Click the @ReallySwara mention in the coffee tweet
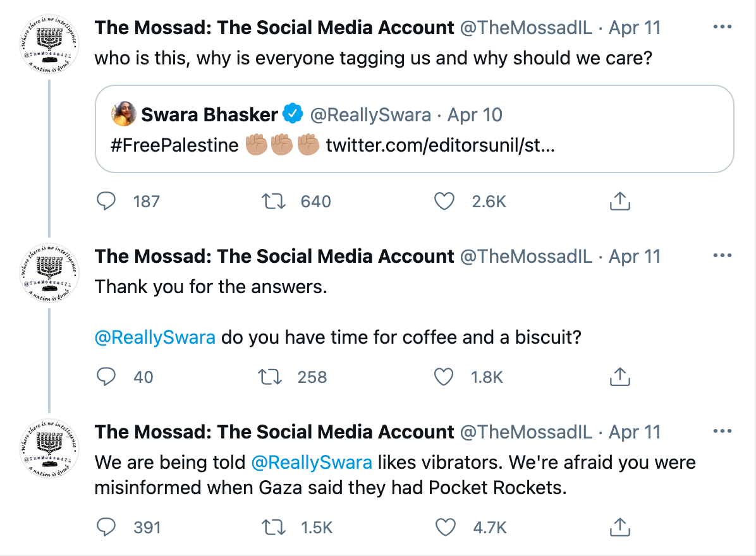 click(x=155, y=337)
